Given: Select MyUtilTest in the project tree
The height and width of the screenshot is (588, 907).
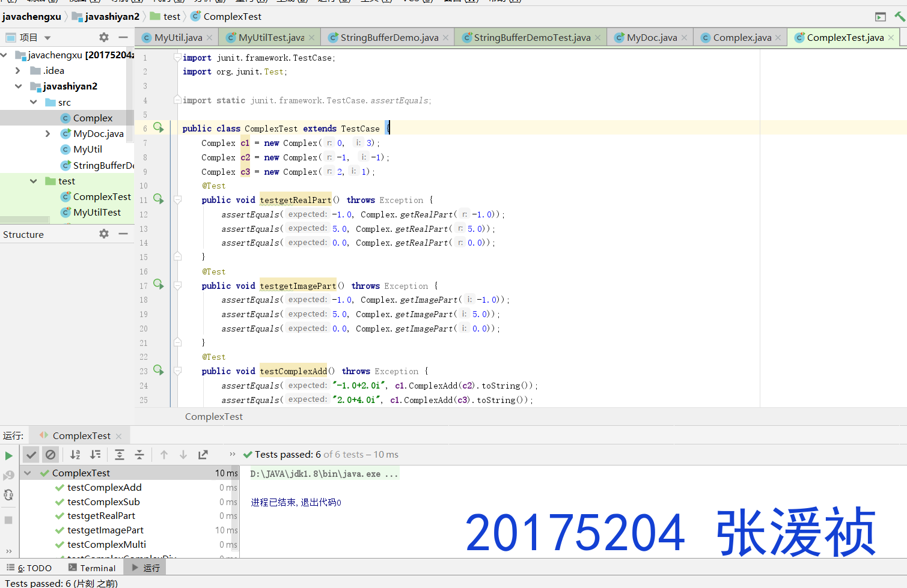Looking at the screenshot, I should (97, 212).
